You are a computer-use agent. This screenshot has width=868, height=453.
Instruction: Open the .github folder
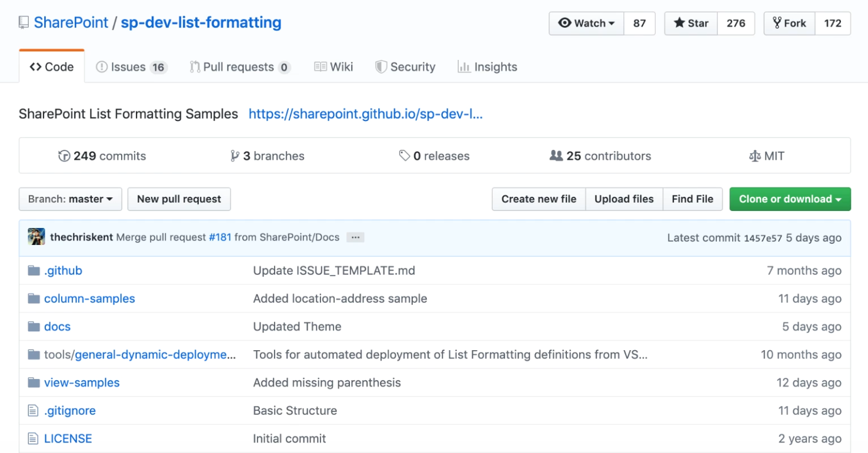pyautogui.click(x=63, y=271)
